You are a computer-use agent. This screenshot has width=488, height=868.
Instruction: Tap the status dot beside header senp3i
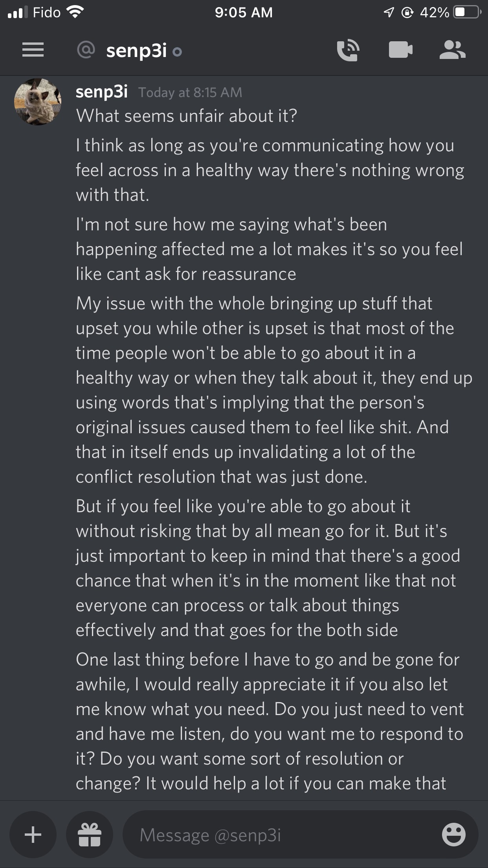click(x=177, y=52)
